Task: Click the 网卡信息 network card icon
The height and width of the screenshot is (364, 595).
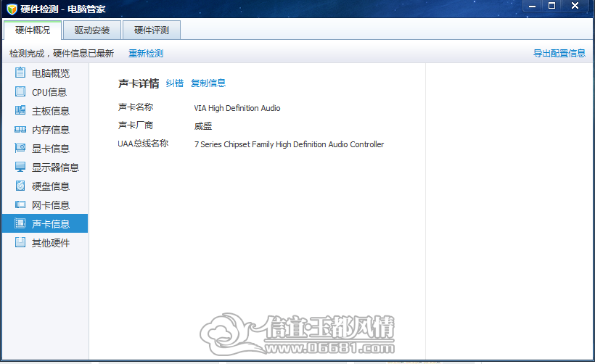Action: 20,204
